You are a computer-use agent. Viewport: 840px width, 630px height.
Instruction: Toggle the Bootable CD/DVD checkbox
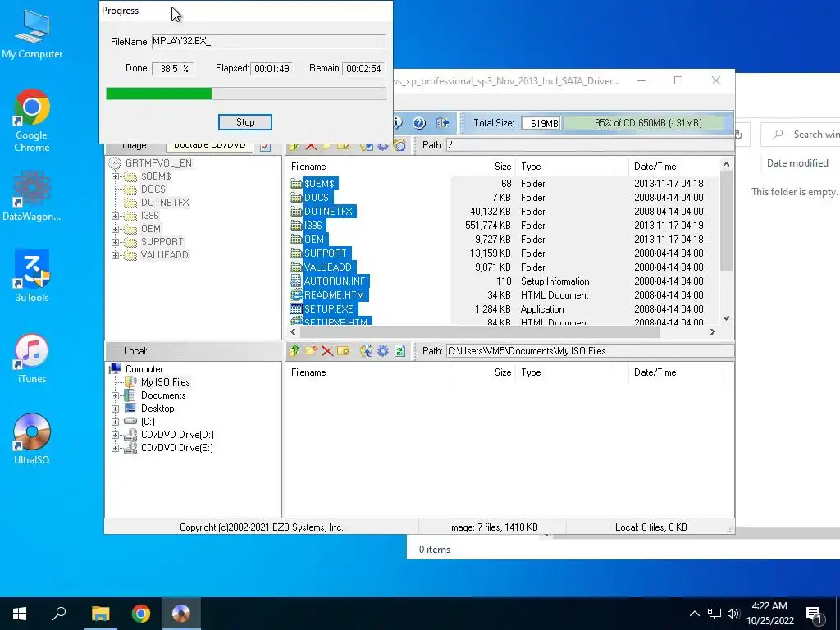(265, 146)
